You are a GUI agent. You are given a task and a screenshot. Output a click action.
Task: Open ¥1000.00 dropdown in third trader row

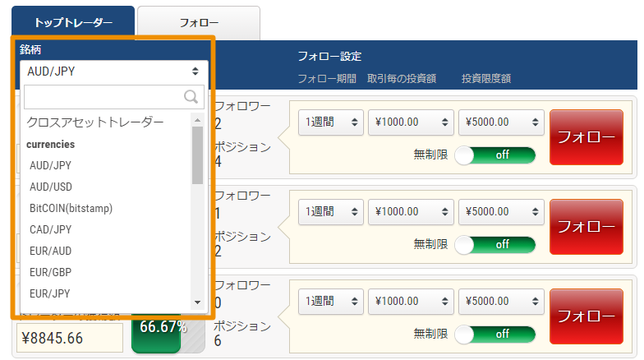[x=411, y=301]
